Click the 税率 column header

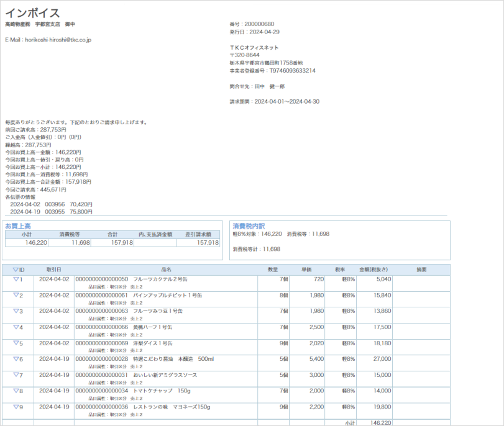coord(340,270)
